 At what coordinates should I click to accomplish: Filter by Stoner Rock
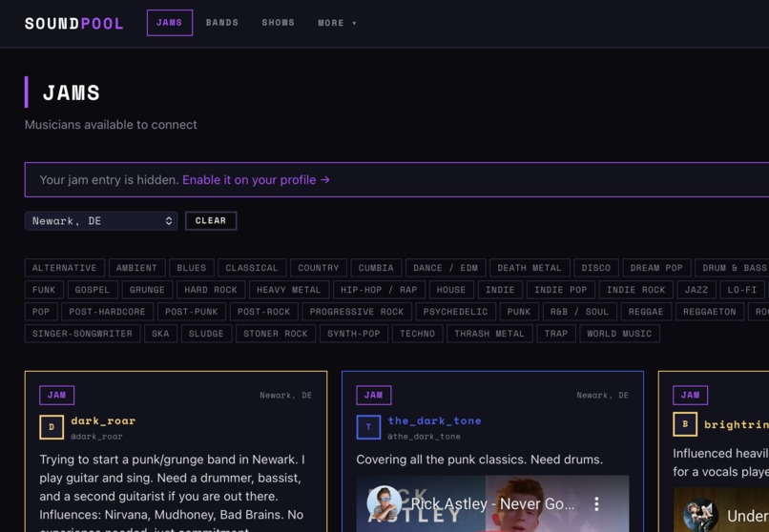point(276,334)
